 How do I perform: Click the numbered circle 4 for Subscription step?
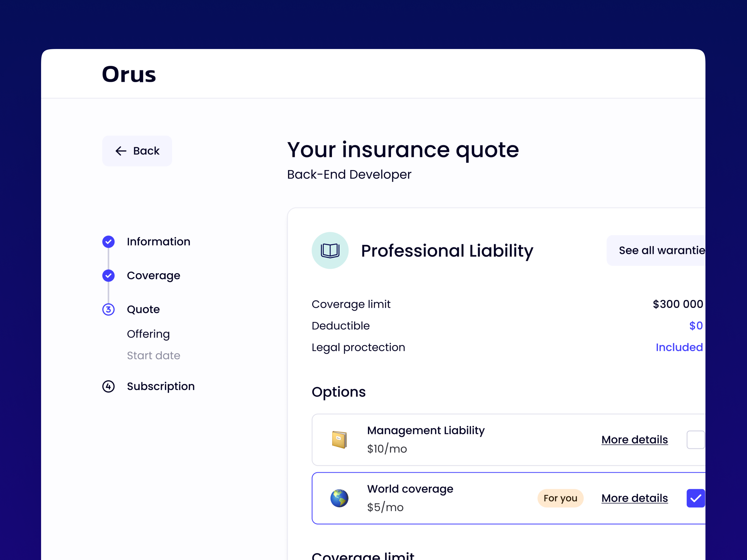point(108,386)
